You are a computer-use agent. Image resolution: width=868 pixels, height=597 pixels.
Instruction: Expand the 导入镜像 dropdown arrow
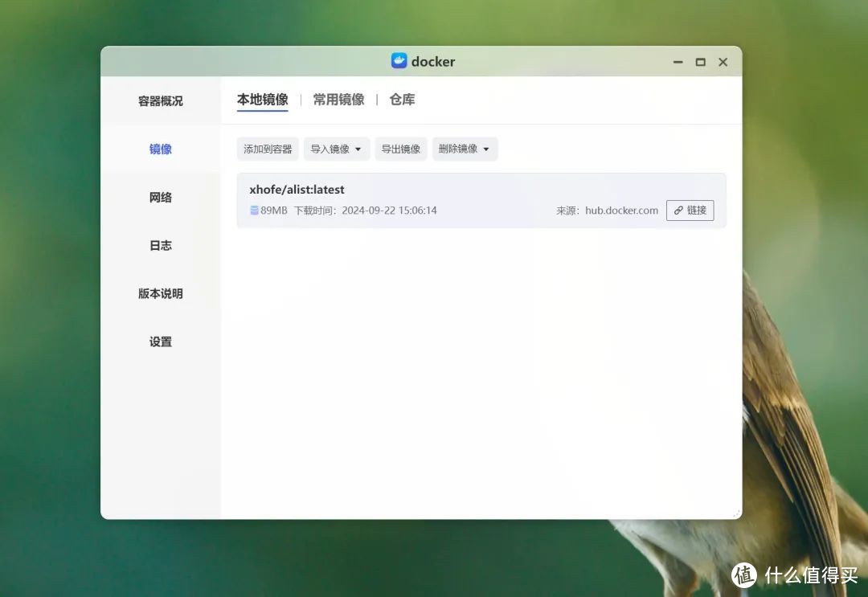tap(358, 149)
